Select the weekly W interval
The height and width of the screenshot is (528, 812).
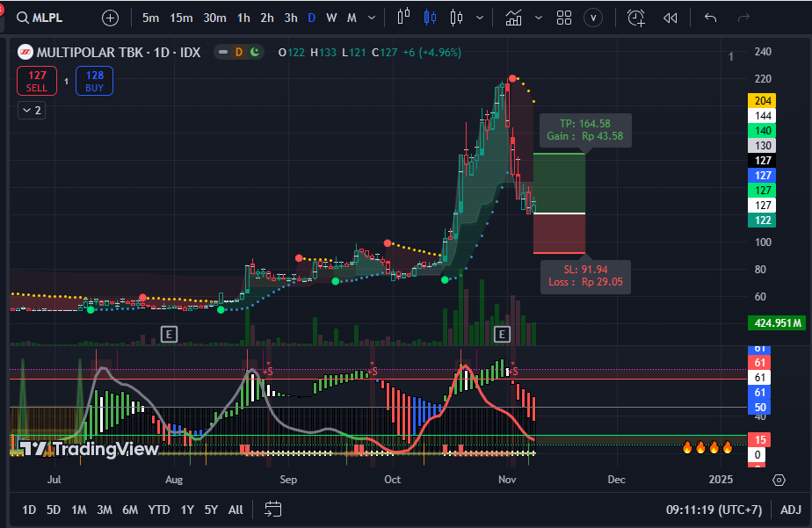(x=331, y=18)
